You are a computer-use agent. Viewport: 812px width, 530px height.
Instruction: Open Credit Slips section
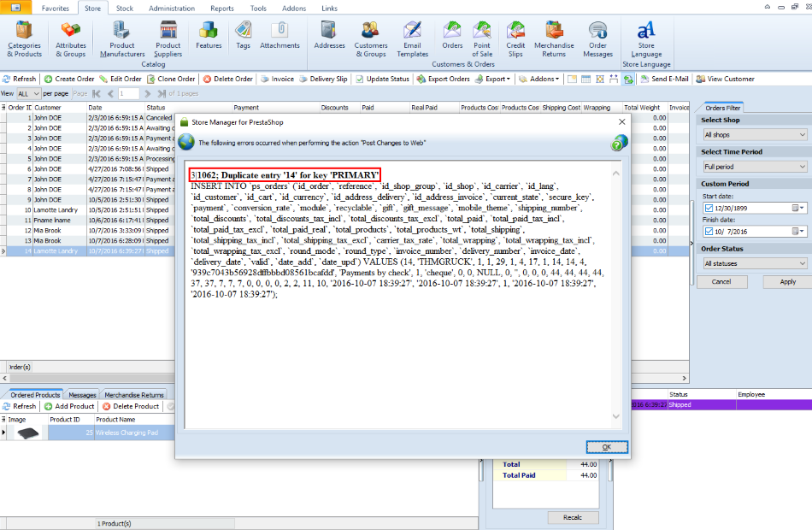[515, 38]
